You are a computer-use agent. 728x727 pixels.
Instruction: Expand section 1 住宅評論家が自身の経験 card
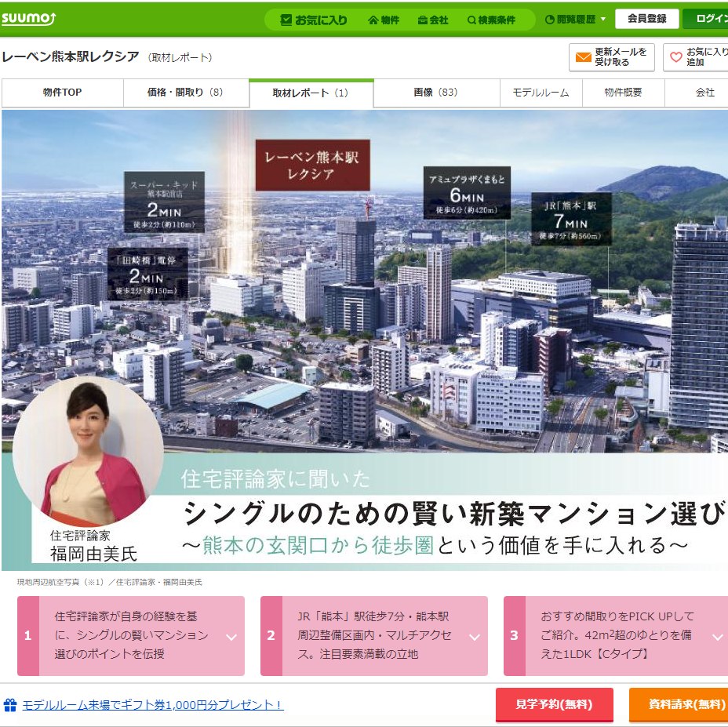pyautogui.click(x=131, y=635)
